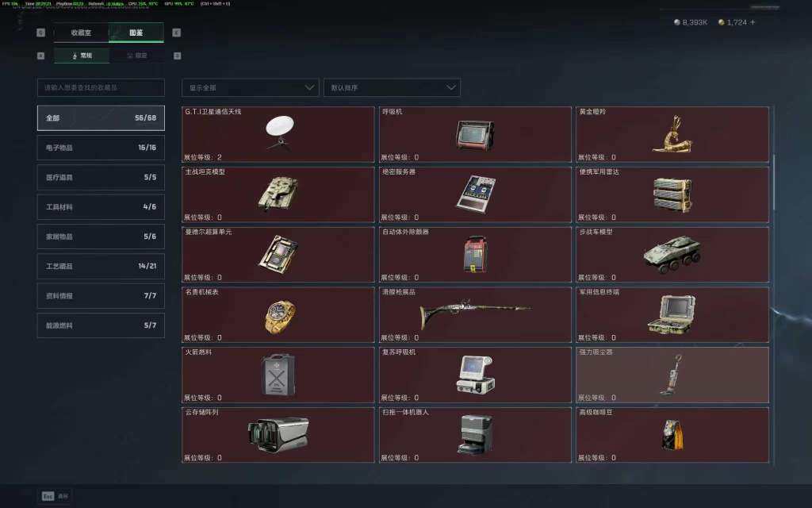This screenshot has width=812, height=508.
Task: Switch to the 收藏室 tab
Action: [x=82, y=33]
